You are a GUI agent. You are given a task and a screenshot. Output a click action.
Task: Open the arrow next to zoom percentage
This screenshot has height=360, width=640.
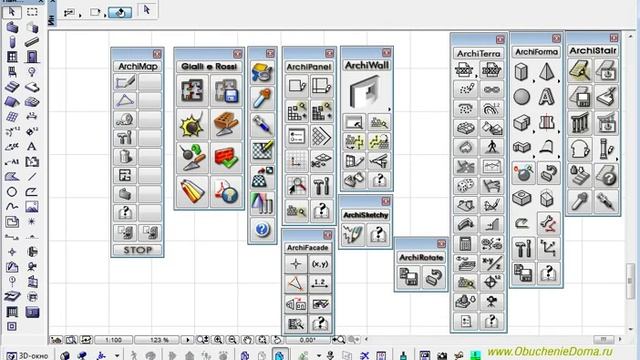[188, 340]
